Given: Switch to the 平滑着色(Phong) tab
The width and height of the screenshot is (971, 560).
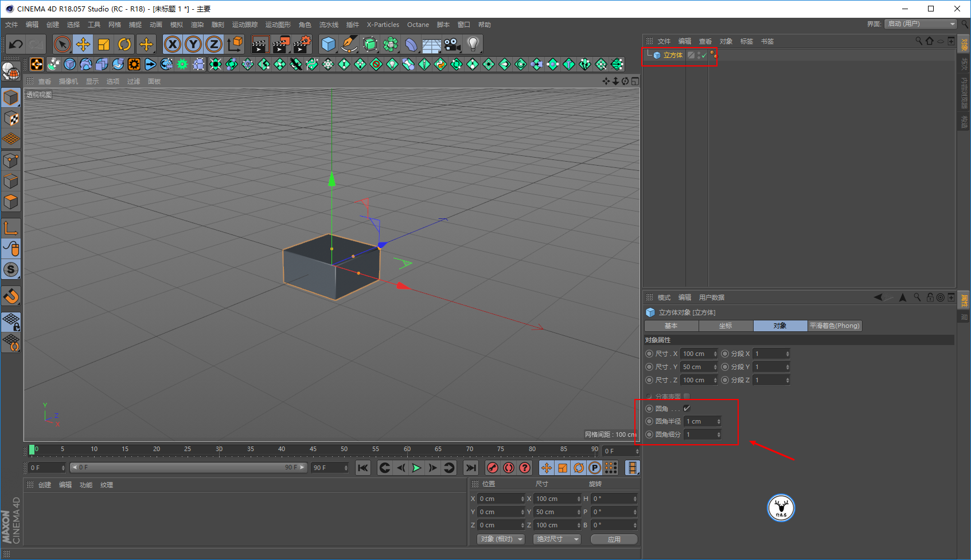Looking at the screenshot, I should pos(835,326).
